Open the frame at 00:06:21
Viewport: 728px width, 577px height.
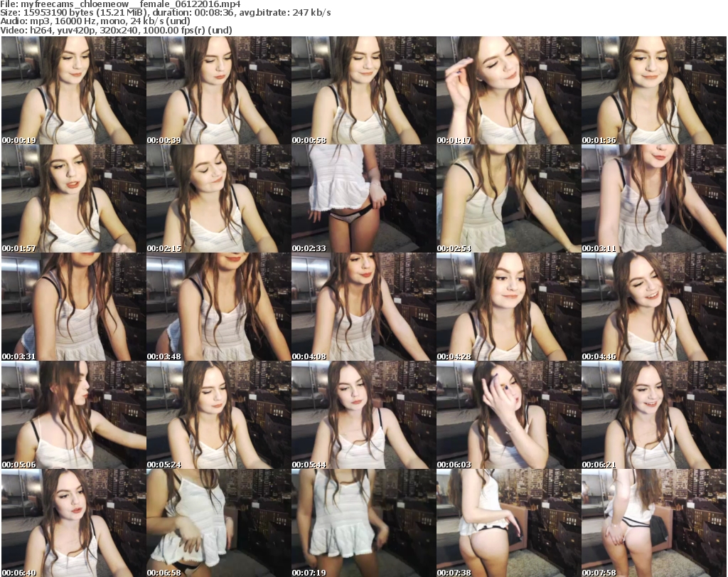654,415
